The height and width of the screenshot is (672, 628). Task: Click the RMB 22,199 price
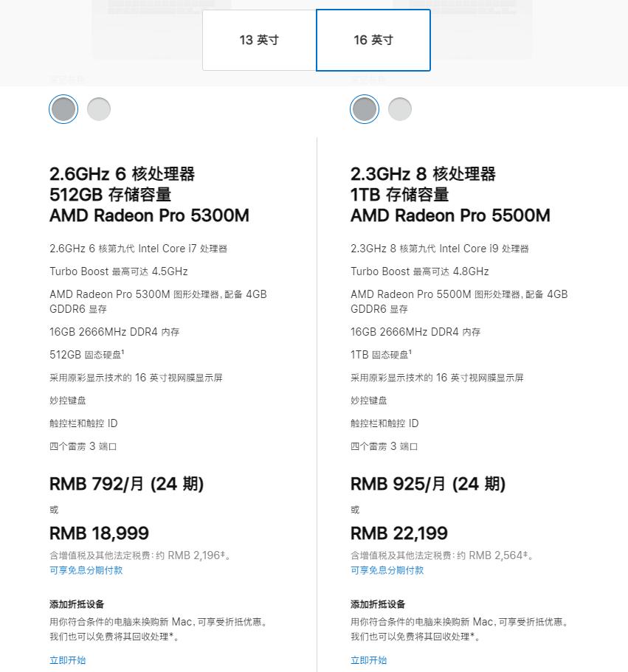(x=399, y=533)
